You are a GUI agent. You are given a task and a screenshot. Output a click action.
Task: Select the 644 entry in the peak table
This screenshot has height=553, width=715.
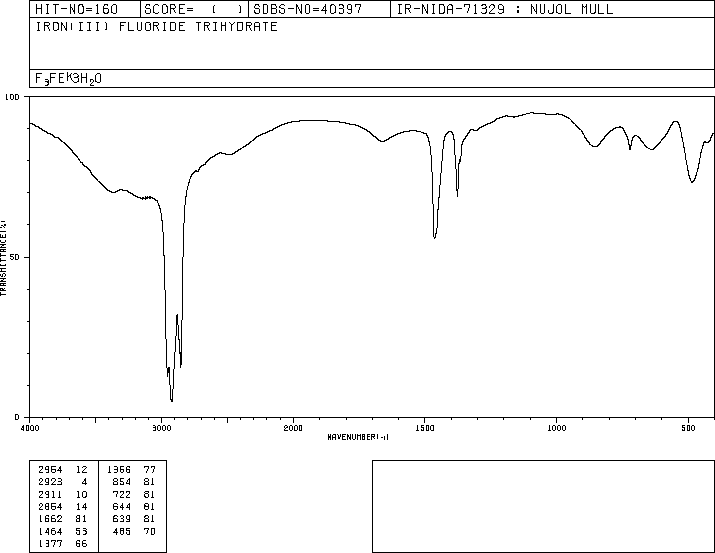[x=122, y=507]
